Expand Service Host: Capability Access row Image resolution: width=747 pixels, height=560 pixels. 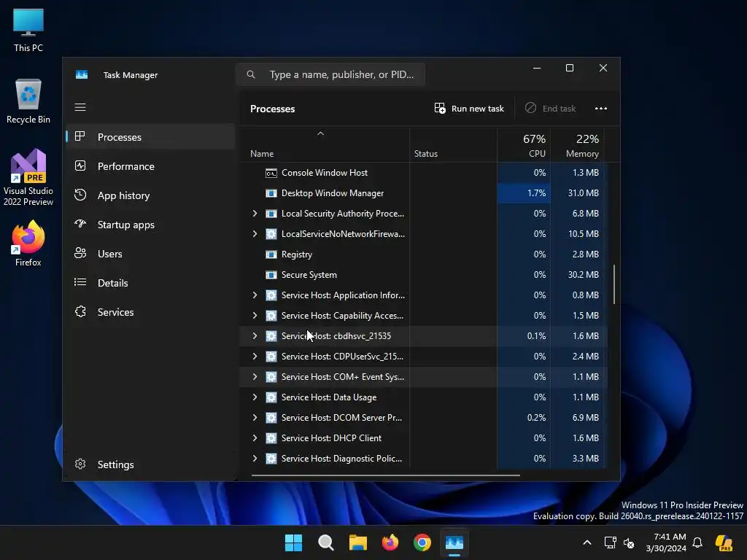click(x=255, y=316)
